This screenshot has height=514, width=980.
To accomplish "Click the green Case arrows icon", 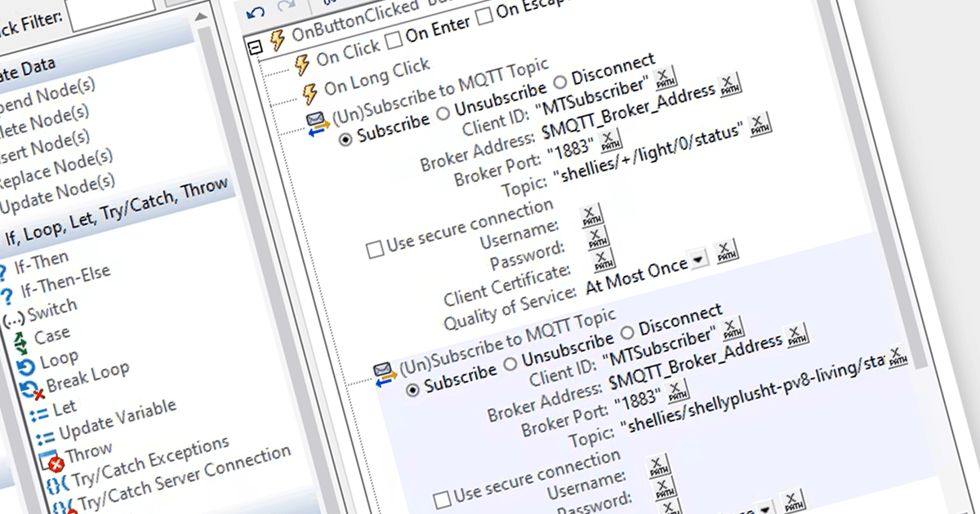I will (x=21, y=343).
